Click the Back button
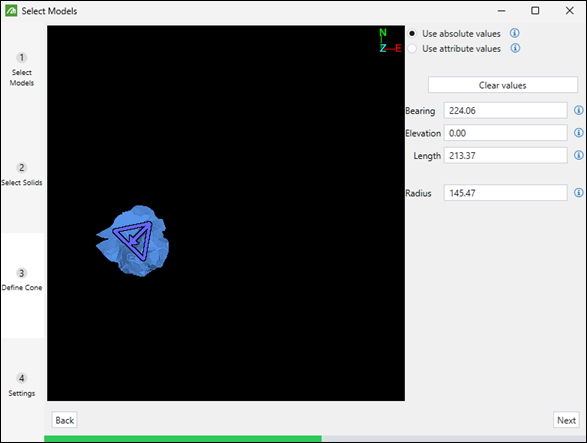This screenshot has width=587, height=443. pos(64,420)
